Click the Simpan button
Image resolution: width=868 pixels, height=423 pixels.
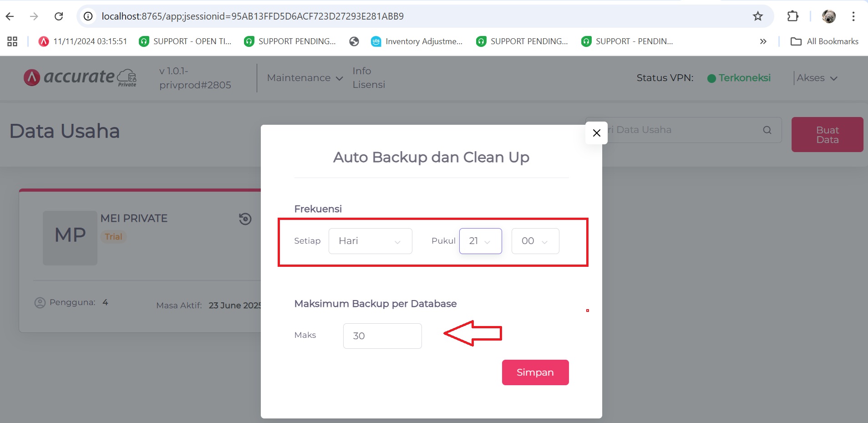535,372
